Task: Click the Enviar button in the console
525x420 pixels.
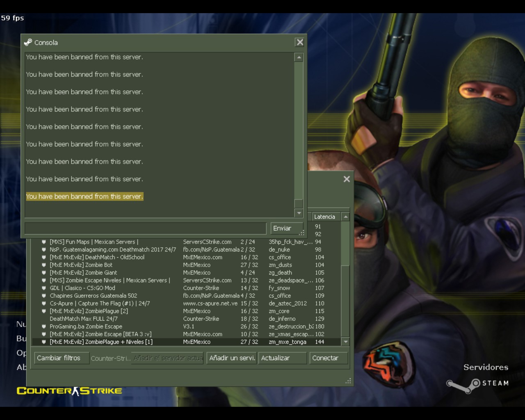Action: click(287, 228)
